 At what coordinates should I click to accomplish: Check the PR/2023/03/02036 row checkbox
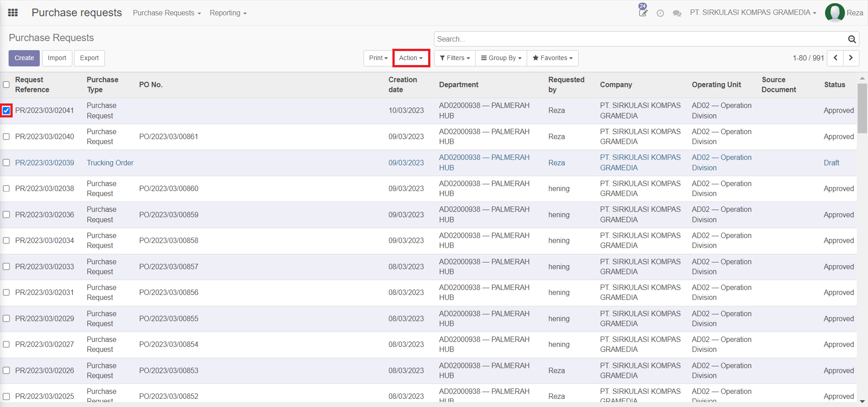pos(6,215)
